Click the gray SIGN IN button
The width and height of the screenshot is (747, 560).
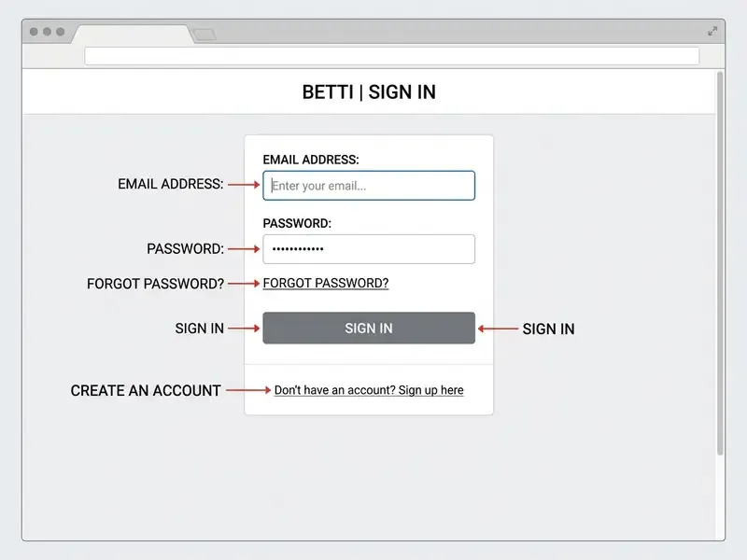click(369, 329)
